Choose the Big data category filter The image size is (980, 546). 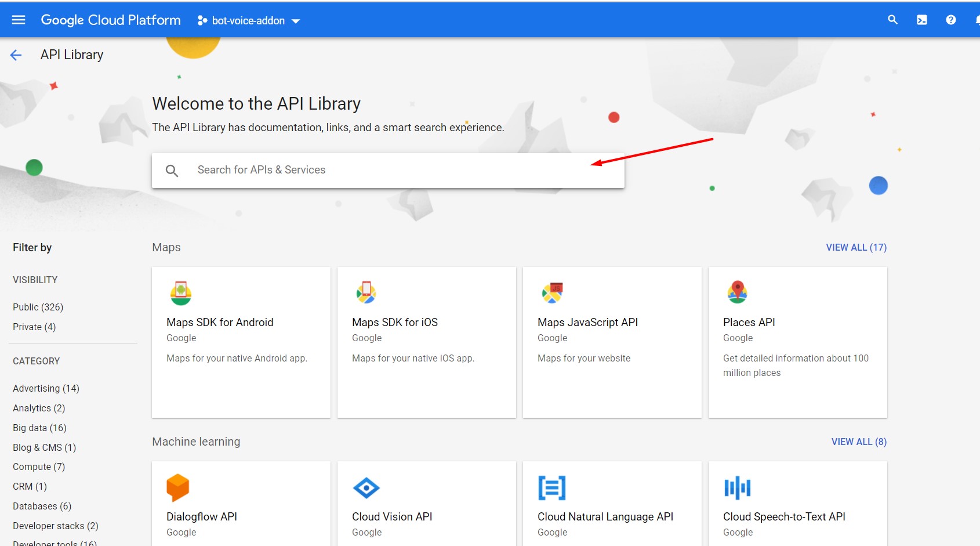coord(39,428)
